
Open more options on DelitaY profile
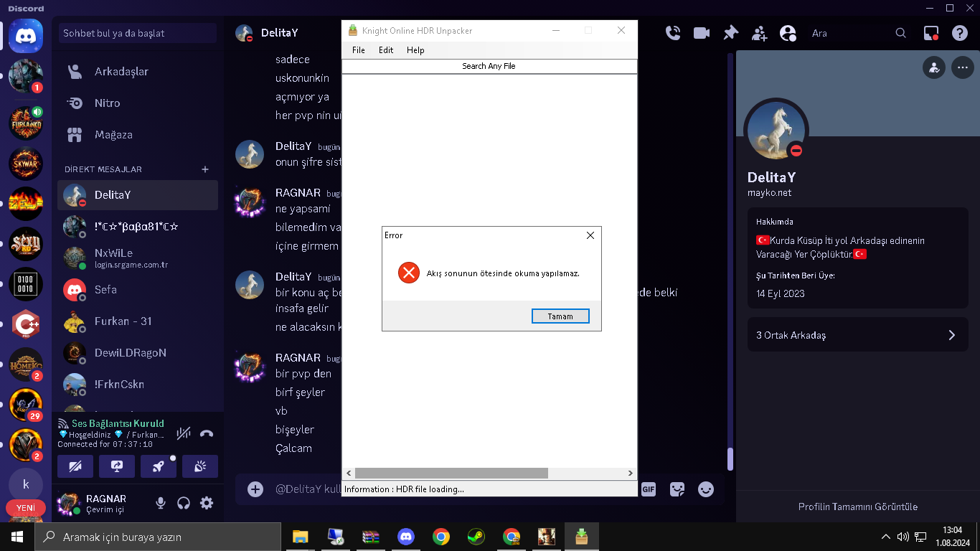962,68
